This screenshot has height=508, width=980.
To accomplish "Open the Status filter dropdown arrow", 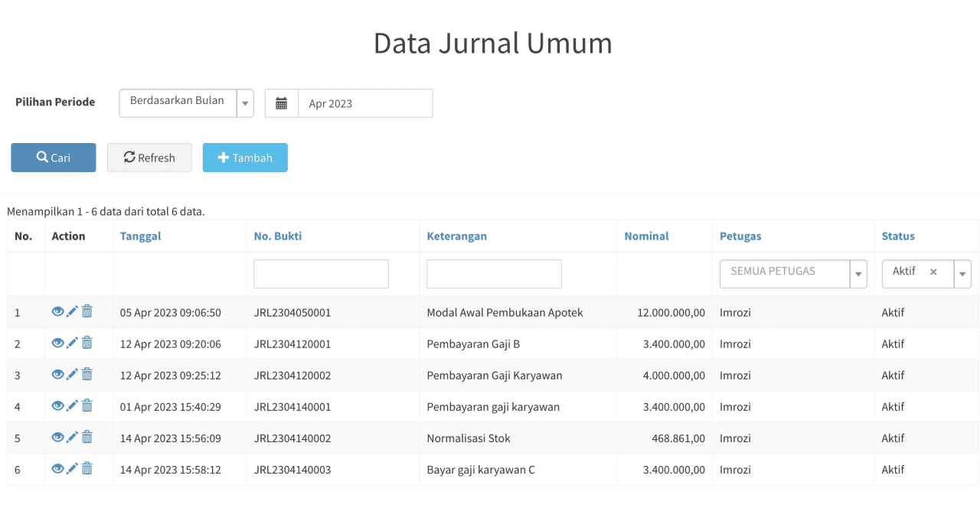I will (962, 273).
